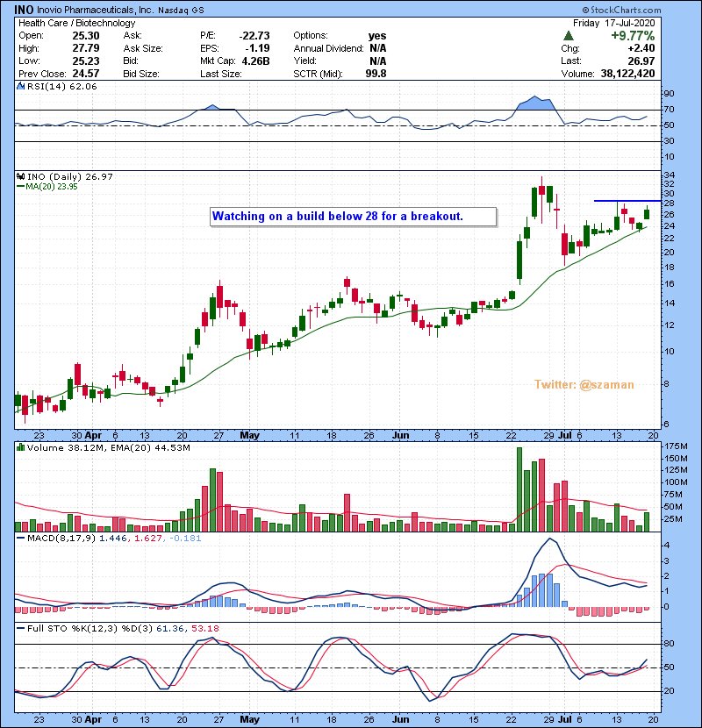The height and width of the screenshot is (728, 702).
Task: Click the Jun label on price chart axis
Action: point(400,436)
